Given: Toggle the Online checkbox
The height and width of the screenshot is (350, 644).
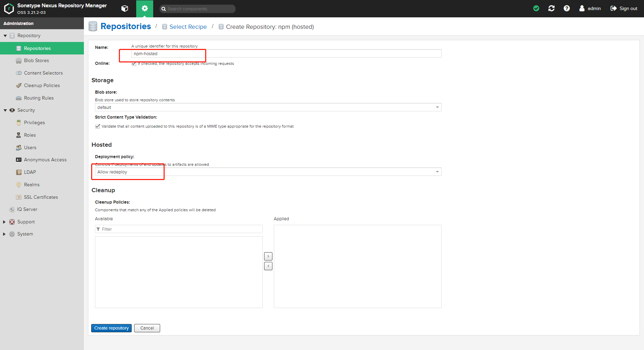Looking at the screenshot, I should [134, 63].
